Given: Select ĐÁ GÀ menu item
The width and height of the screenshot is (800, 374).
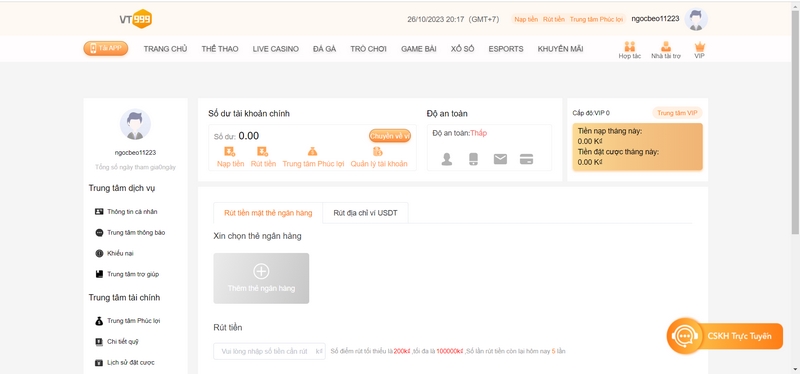Looking at the screenshot, I should tap(324, 49).
